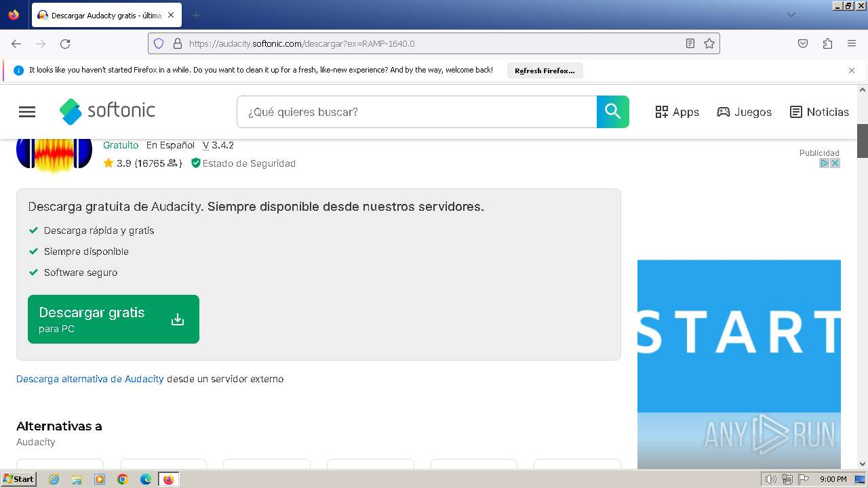Click the 'Gratuito' license label
This screenshot has width=868, height=488.
(x=121, y=145)
